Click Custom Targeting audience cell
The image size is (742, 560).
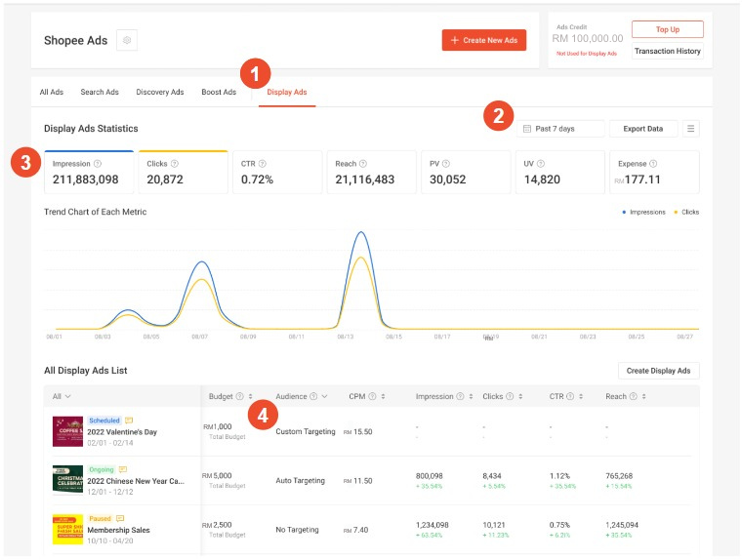pyautogui.click(x=306, y=431)
